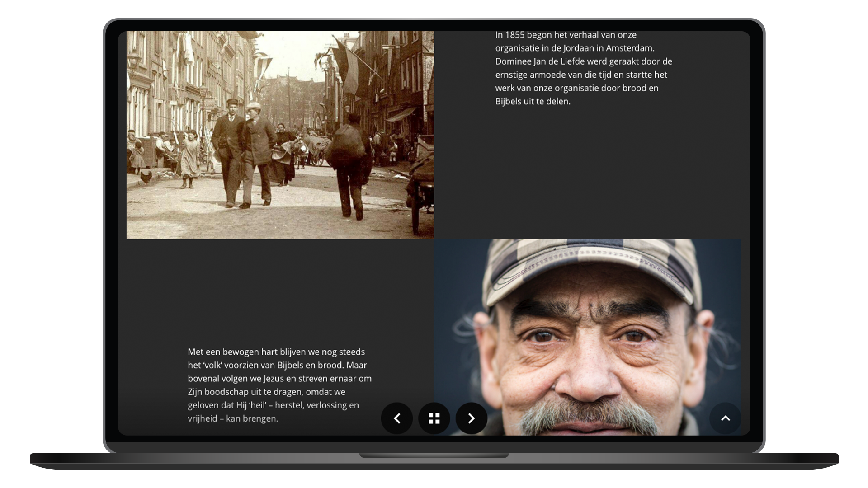
Task: Open the portrait of man wearing cap
Action: click(x=587, y=337)
